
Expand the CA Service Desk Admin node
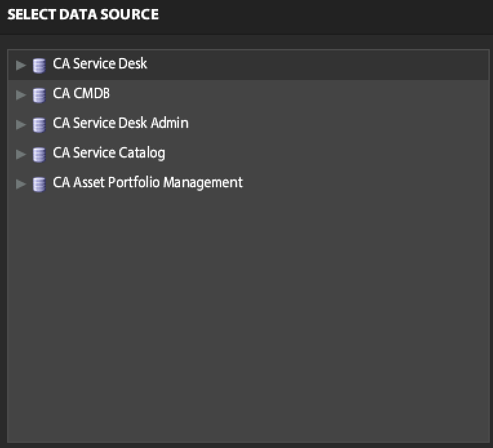coord(21,125)
